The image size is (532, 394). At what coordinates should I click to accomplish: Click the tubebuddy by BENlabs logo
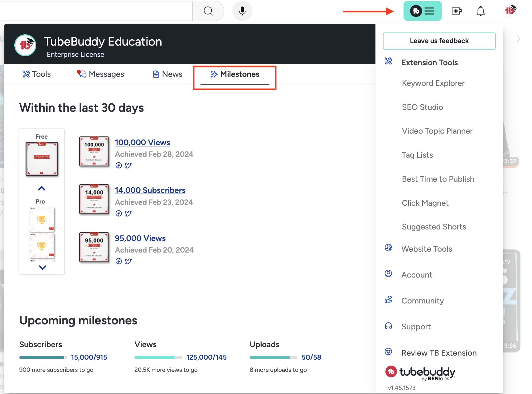coord(420,373)
